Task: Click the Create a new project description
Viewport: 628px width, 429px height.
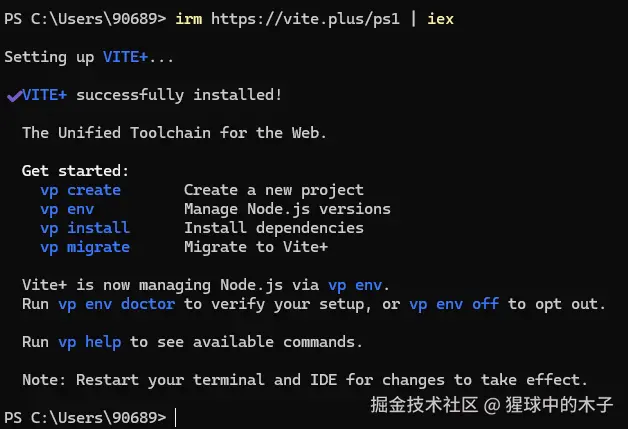Action: 273,190
